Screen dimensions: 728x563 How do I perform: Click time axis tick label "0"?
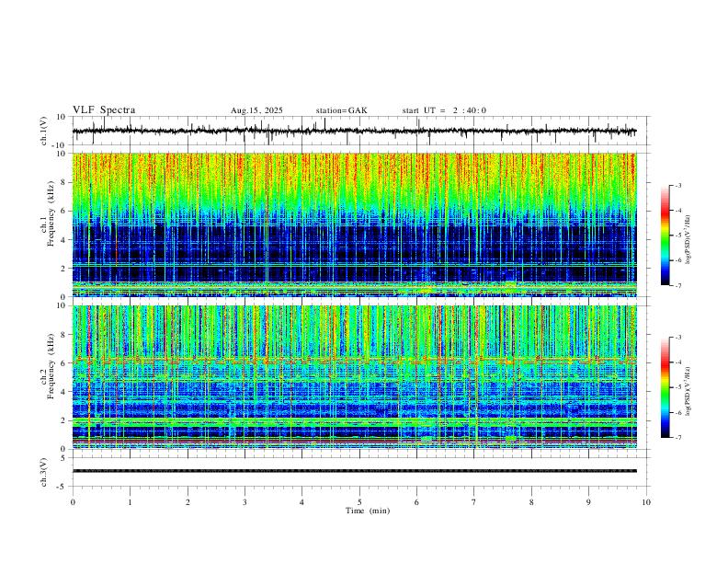73,502
